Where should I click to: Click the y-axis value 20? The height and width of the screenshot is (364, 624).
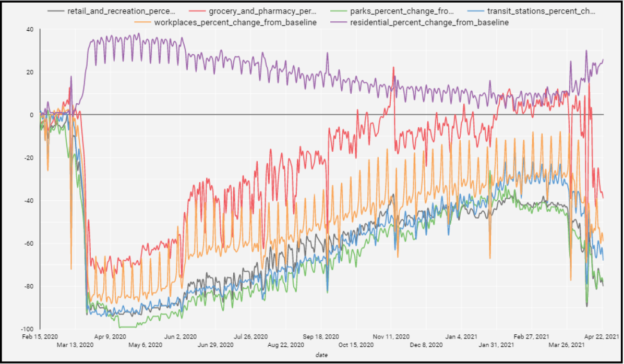point(31,72)
